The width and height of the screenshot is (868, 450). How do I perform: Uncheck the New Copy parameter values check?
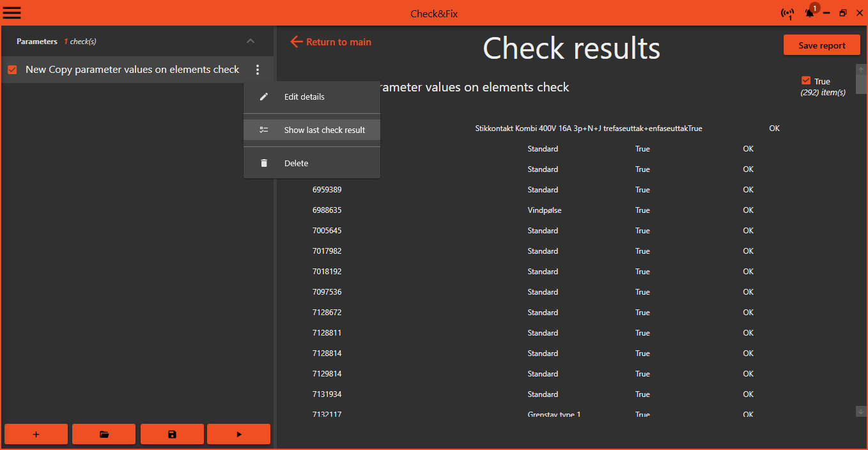click(12, 70)
